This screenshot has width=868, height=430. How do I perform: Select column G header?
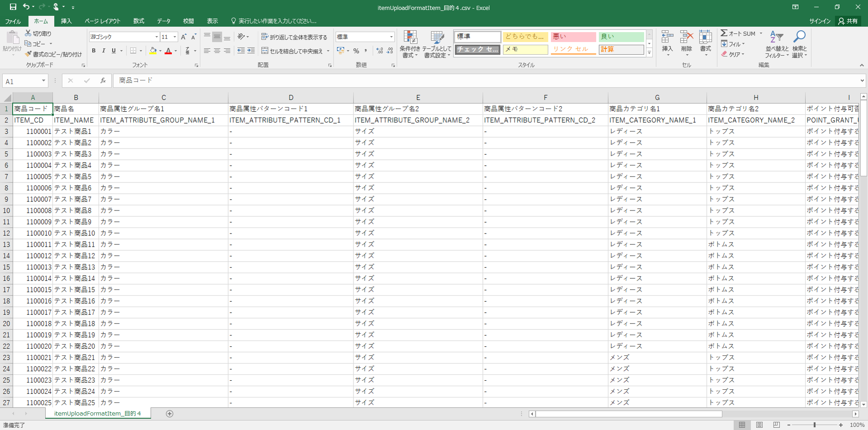[x=657, y=98]
